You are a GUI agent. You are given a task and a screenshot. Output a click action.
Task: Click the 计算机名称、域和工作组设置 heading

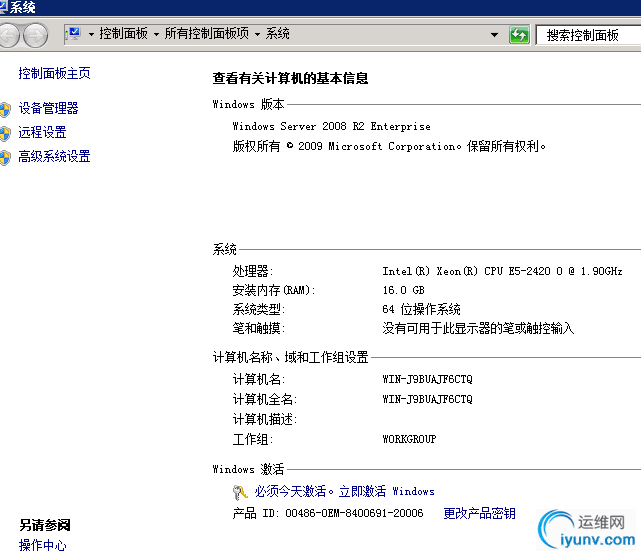tap(290, 357)
